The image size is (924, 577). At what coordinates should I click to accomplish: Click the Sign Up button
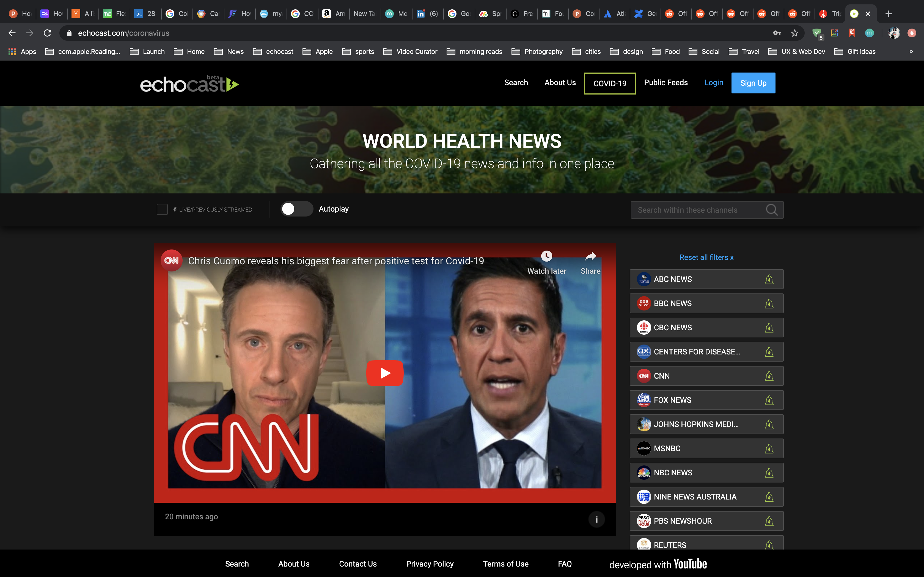753,83
